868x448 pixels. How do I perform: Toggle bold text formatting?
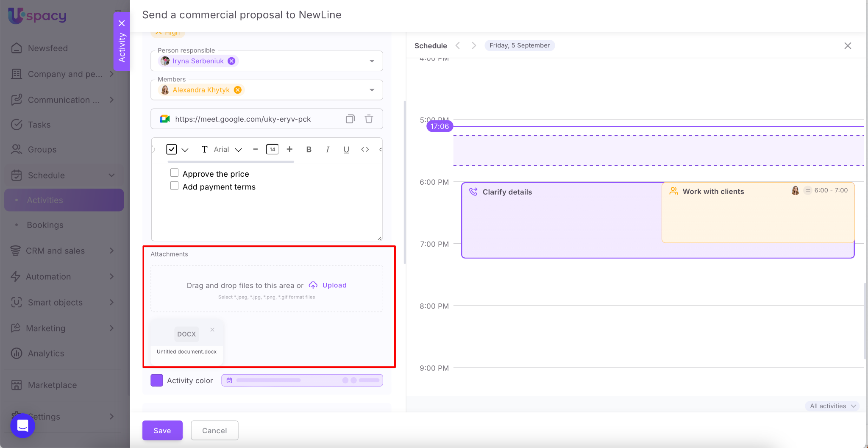[x=309, y=150]
